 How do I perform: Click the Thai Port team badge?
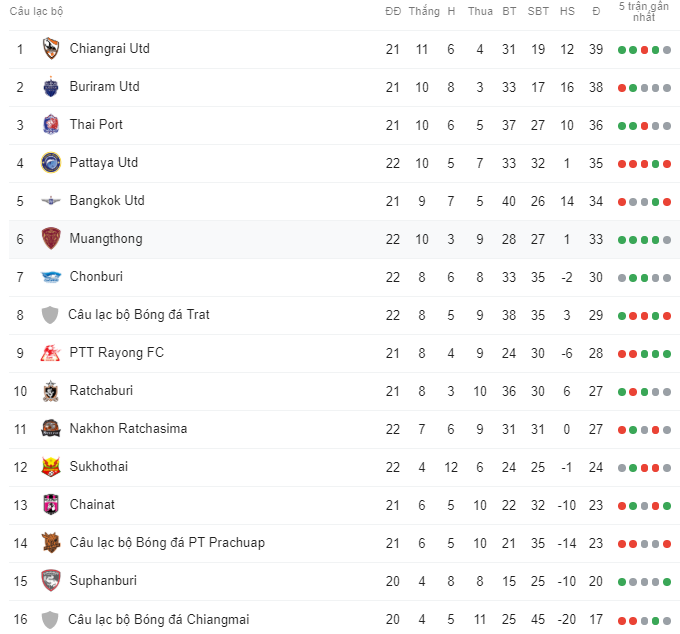51,124
